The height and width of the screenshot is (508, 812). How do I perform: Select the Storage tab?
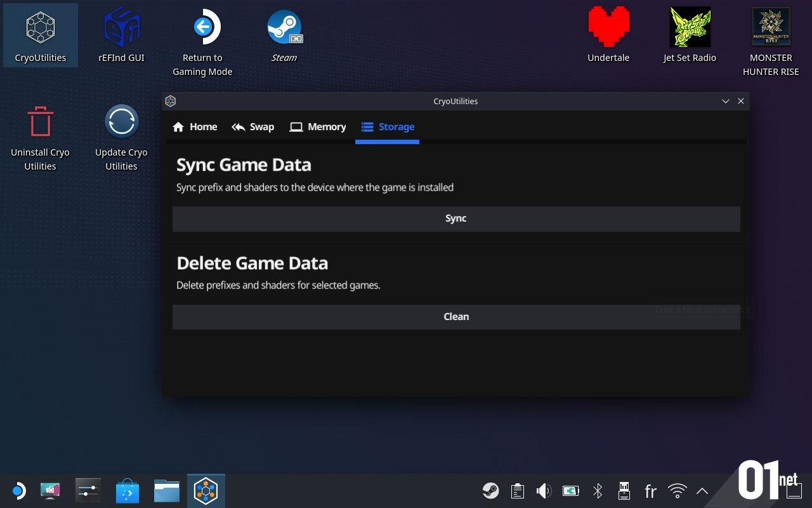tap(387, 127)
